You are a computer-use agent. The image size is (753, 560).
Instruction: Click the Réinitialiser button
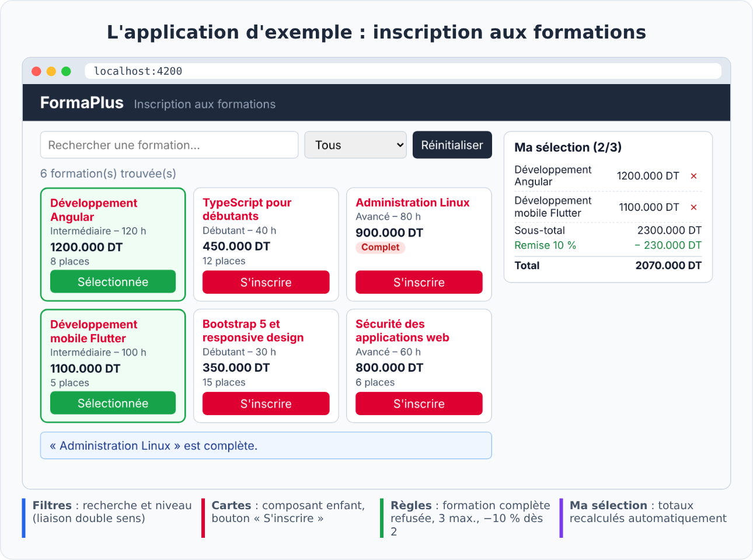pos(452,145)
